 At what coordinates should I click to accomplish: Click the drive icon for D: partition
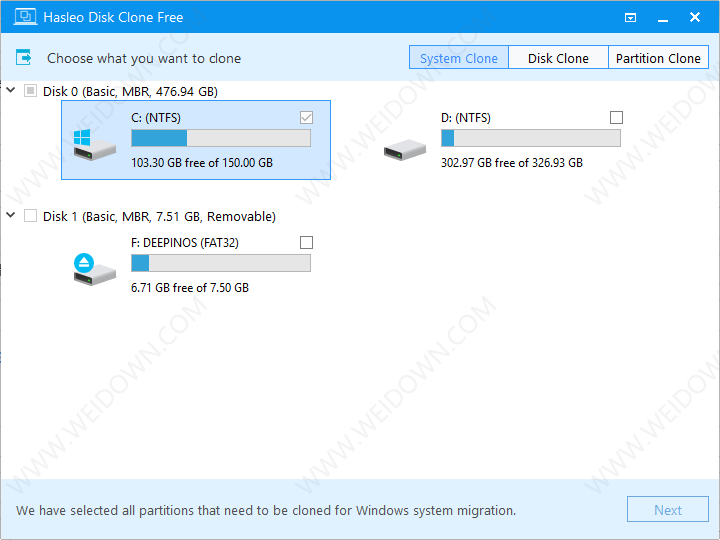405,150
